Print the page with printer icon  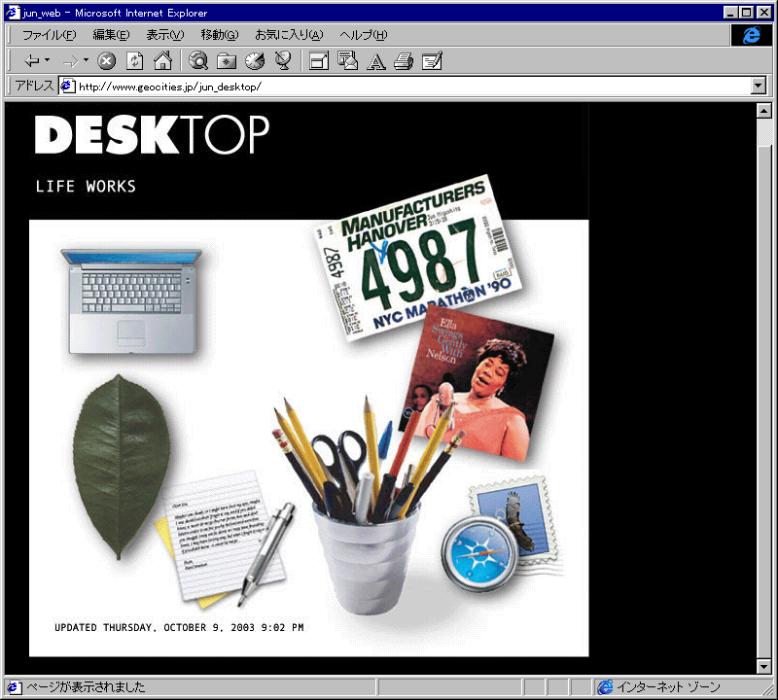404,61
